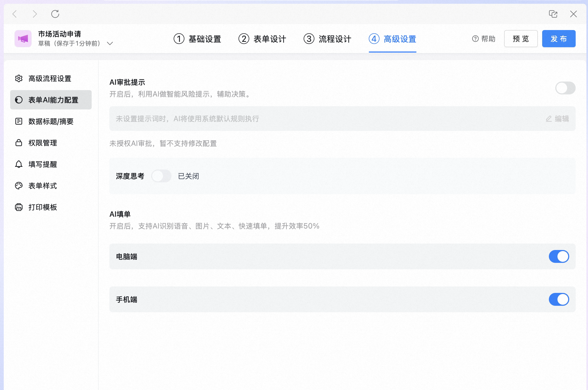Click the 电脑端 row label

pyautogui.click(x=126, y=257)
